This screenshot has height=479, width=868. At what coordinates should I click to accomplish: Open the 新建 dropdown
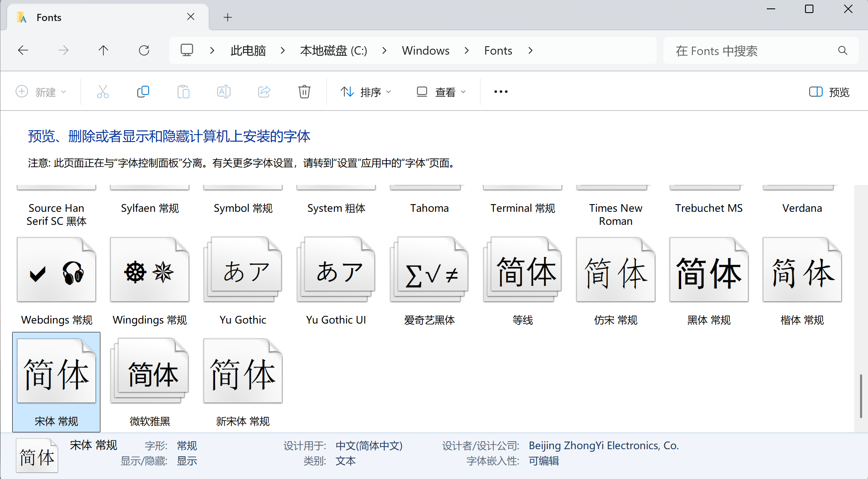[x=41, y=92]
